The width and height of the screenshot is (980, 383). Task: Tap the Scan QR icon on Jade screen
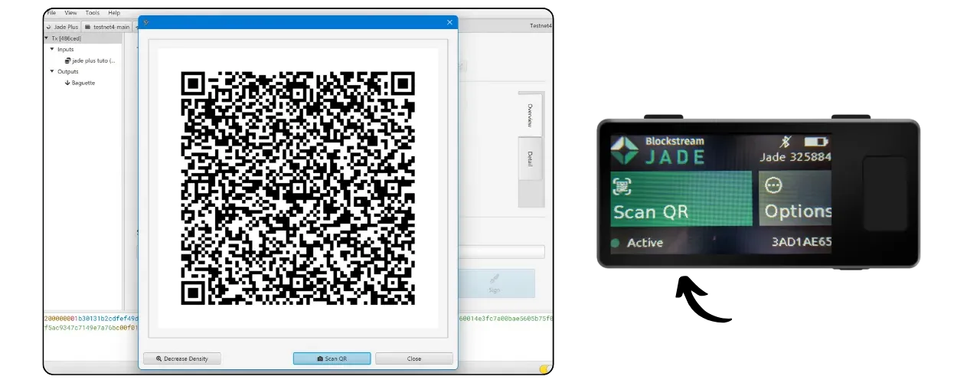pos(621,186)
